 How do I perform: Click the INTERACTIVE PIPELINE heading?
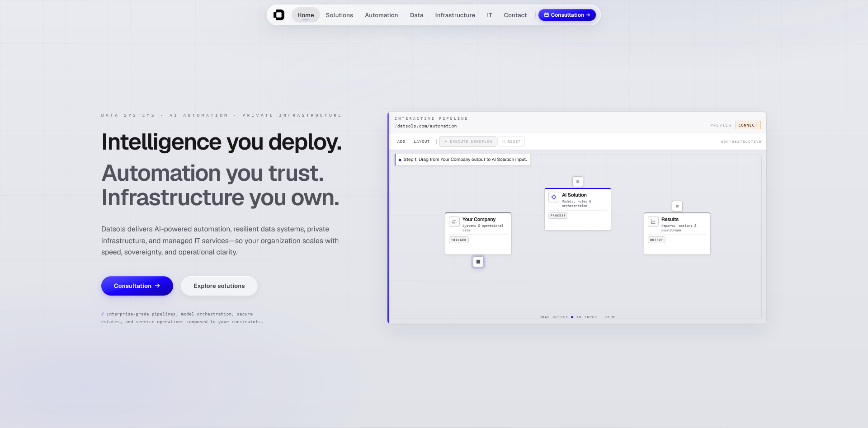[x=431, y=118]
